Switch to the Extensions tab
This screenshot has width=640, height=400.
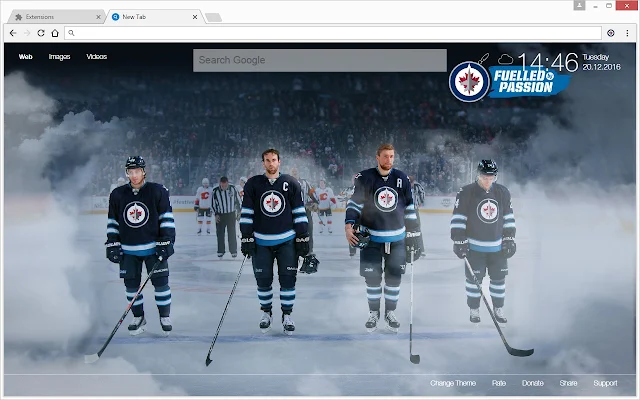tap(55, 17)
